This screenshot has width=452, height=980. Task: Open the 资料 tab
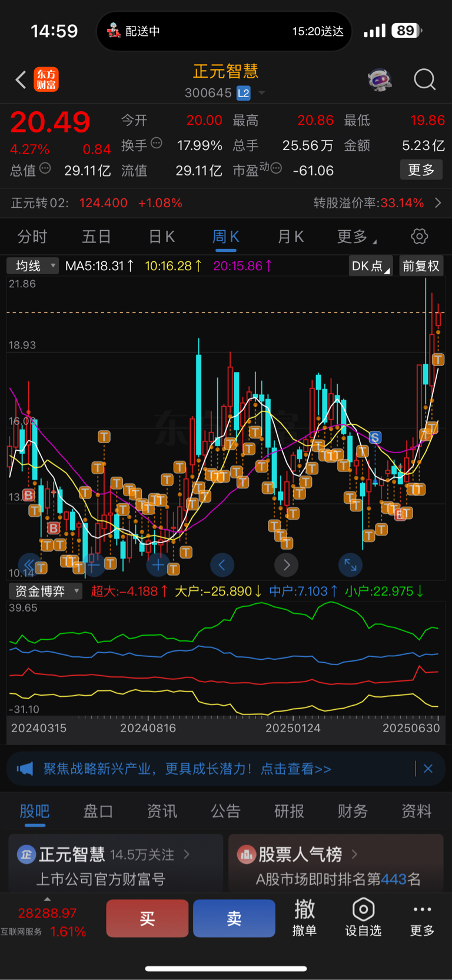point(416,811)
